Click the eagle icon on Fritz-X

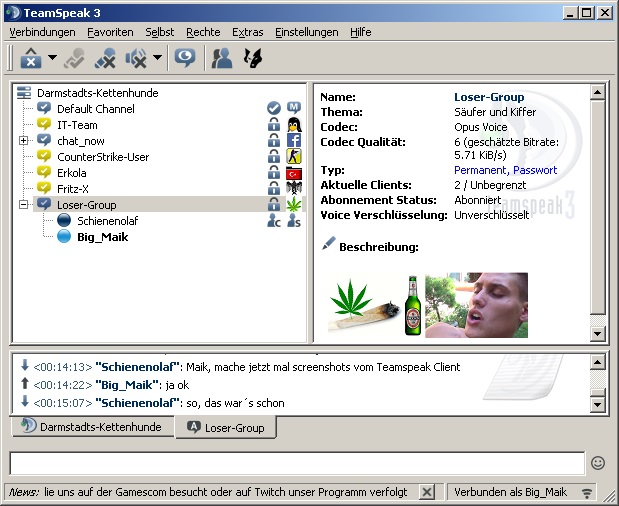pos(294,188)
